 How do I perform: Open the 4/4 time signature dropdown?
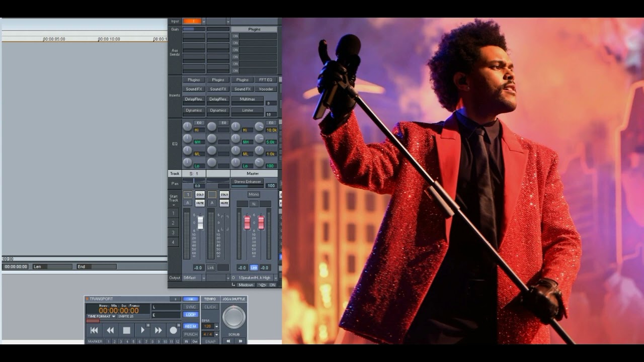tap(217, 334)
